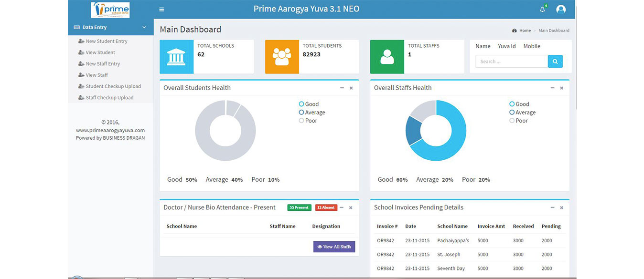The image size is (644, 279).
Task: Click the Invoice Amt column header
Action: (x=491, y=227)
